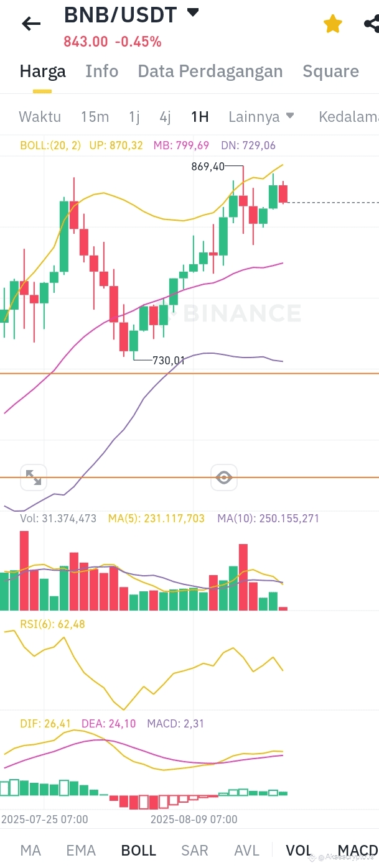Toggle the yellow favorite star
This screenshot has width=379, height=868.
333,24
